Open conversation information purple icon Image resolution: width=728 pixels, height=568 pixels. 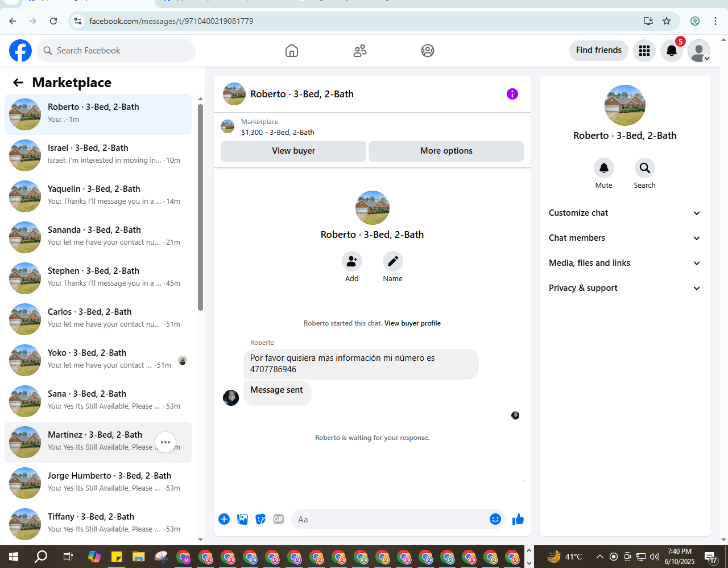point(512,94)
